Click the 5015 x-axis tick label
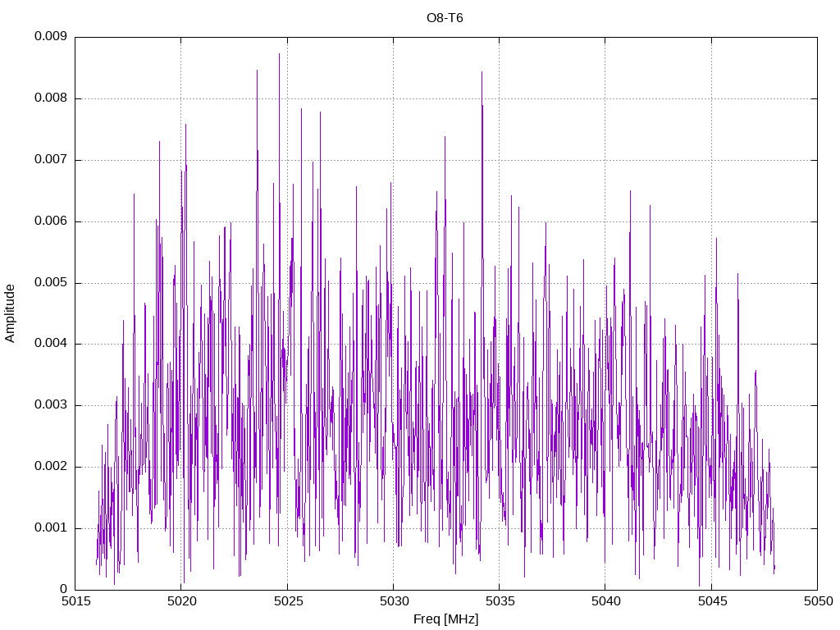840x630 pixels. click(75, 601)
